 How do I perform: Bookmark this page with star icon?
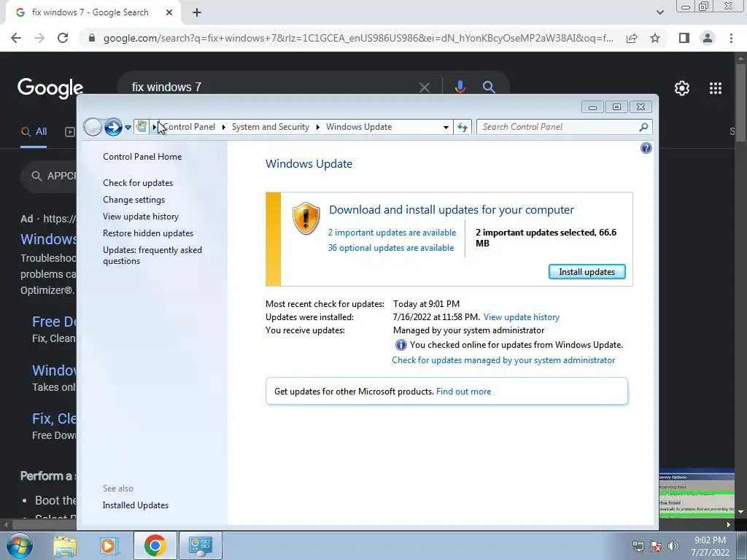(655, 38)
